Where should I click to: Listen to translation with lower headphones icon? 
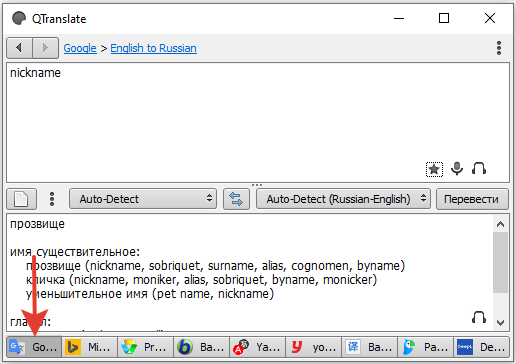479,317
